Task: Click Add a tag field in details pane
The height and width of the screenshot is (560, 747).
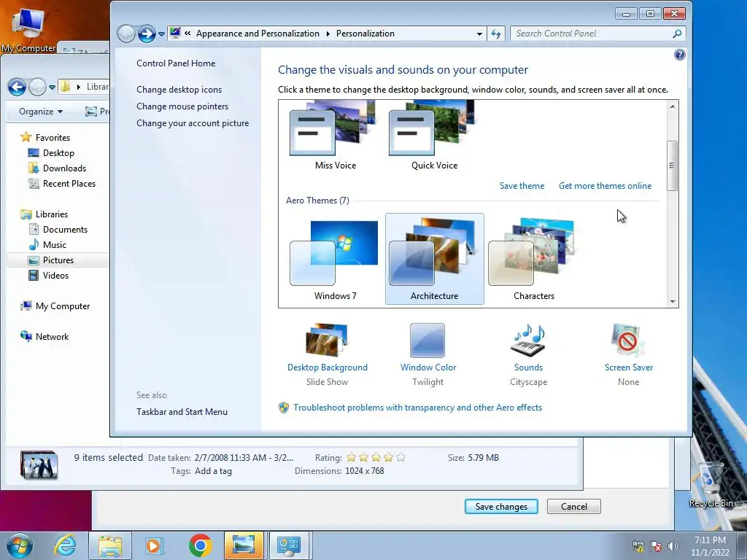Action: tap(214, 471)
